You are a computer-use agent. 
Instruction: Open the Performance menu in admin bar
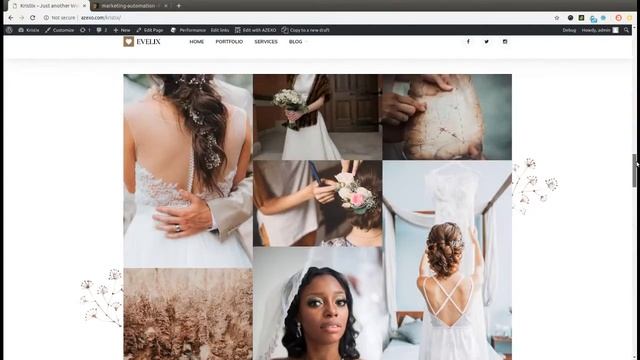(188, 30)
